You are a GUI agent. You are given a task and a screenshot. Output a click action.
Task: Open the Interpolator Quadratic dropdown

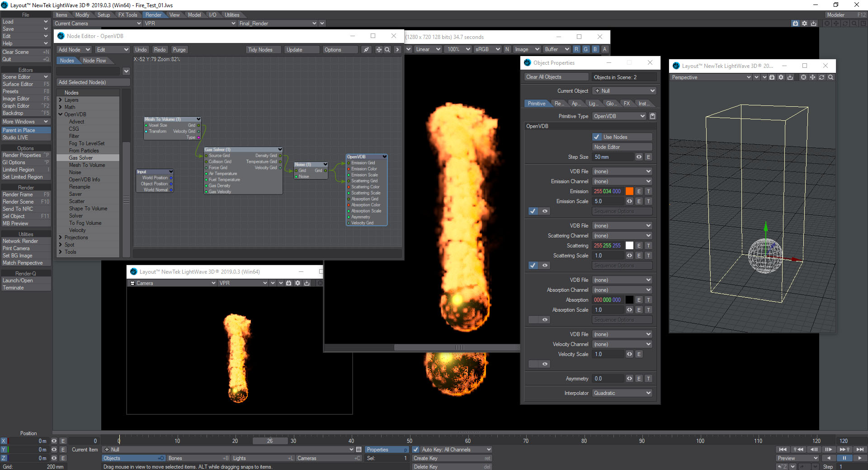pyautogui.click(x=622, y=393)
